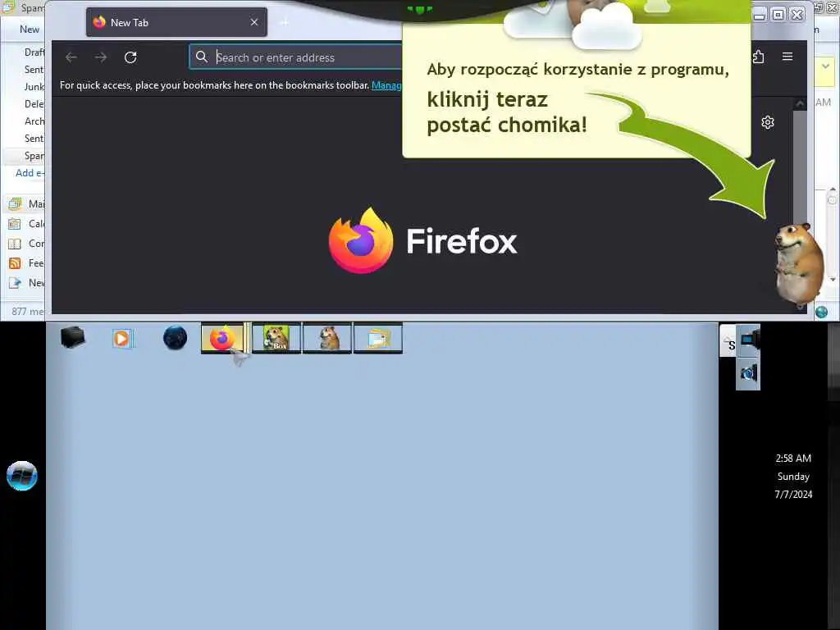Screen dimensions: 840x630
Task: Select Deleted folder in mail window
Action: (34, 104)
